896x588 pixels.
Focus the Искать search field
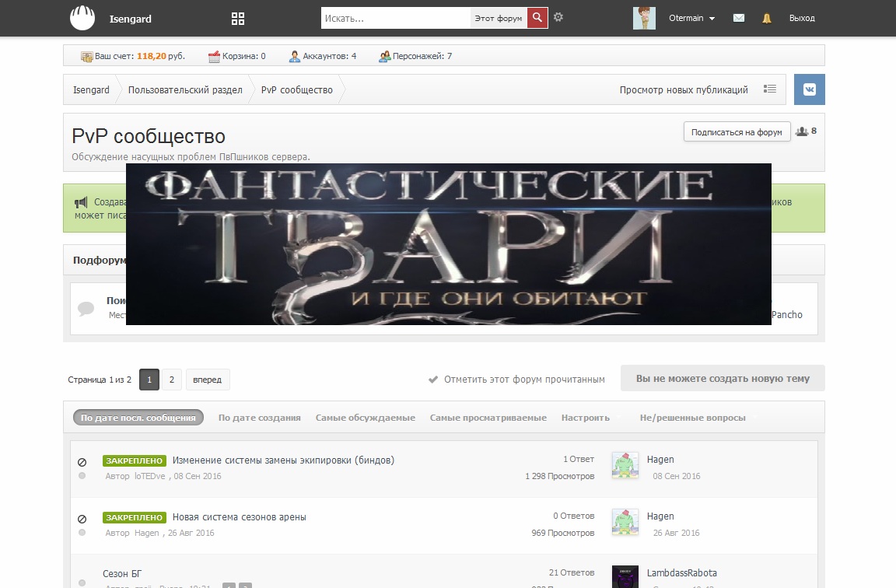[395, 19]
